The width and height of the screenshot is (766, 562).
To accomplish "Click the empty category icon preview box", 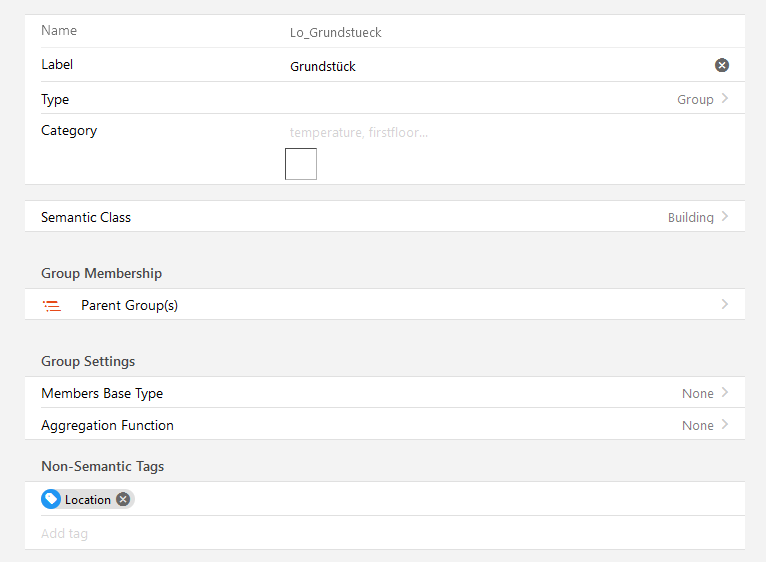I will [x=301, y=164].
